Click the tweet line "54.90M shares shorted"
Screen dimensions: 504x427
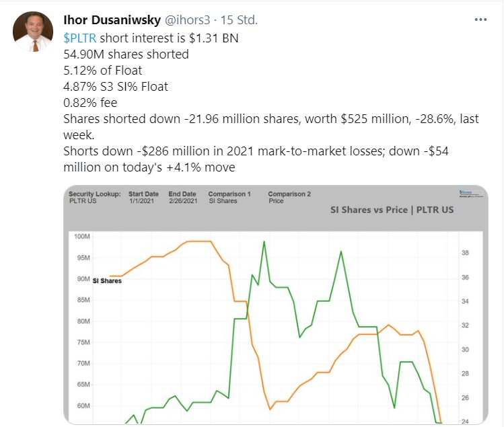(x=126, y=54)
